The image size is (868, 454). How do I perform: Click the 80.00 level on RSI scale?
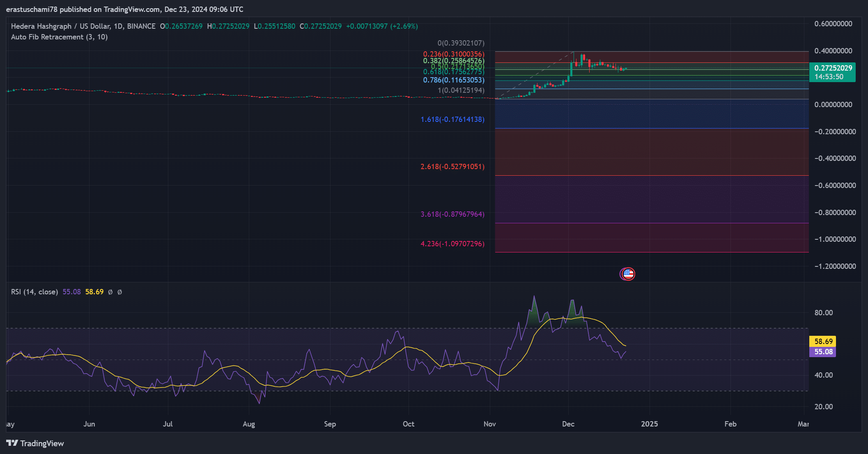[x=823, y=313]
